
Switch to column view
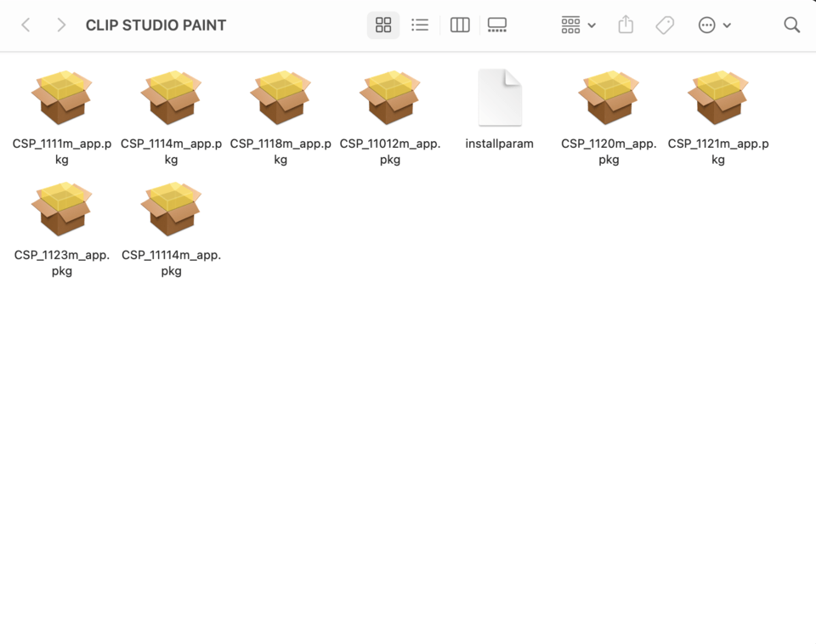tap(460, 25)
